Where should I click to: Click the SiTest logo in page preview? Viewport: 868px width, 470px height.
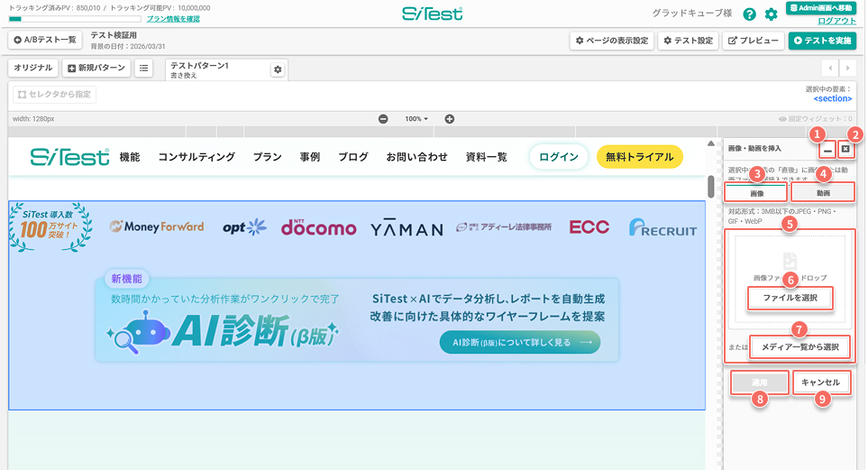click(x=69, y=157)
